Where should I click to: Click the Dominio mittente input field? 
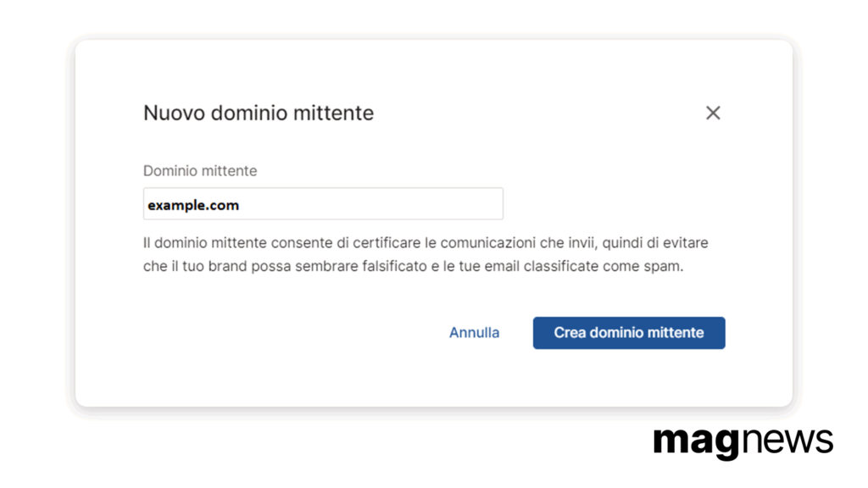(323, 203)
